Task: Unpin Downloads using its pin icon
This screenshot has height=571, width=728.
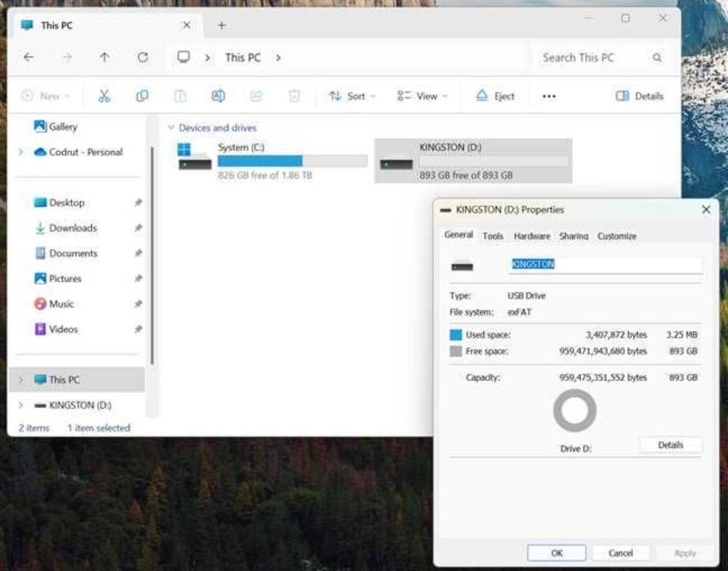Action: pos(138,228)
